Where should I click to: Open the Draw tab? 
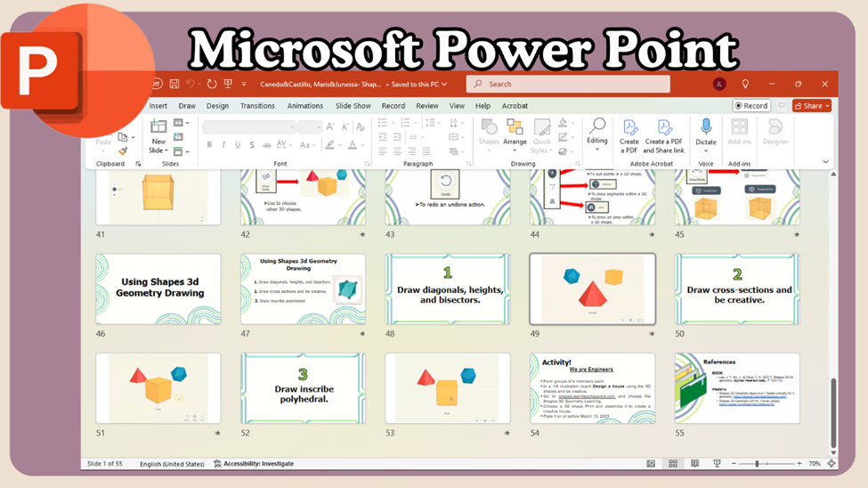[x=187, y=106]
